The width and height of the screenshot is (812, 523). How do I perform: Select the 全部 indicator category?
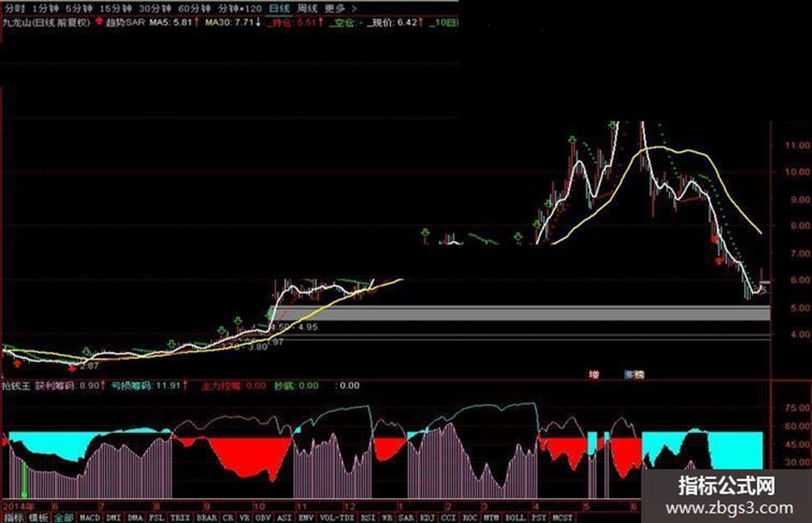(64, 517)
